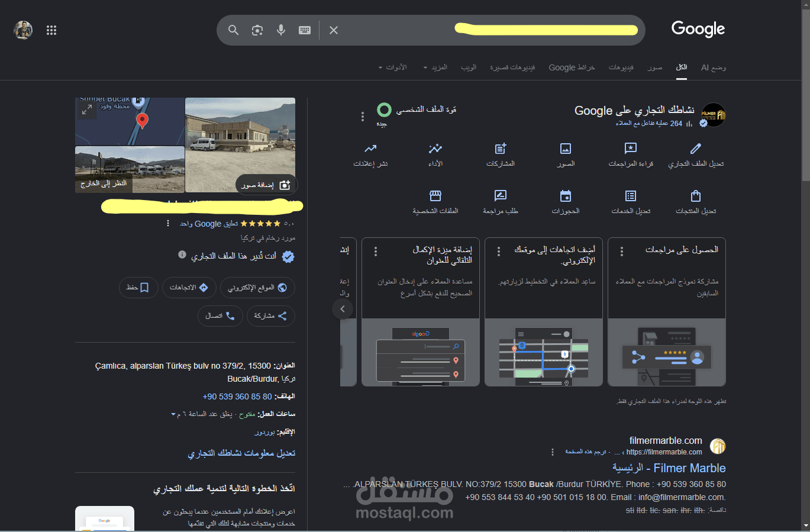Open الحجوزات bookings calendar icon
The width and height of the screenshot is (810, 532).
click(x=566, y=196)
